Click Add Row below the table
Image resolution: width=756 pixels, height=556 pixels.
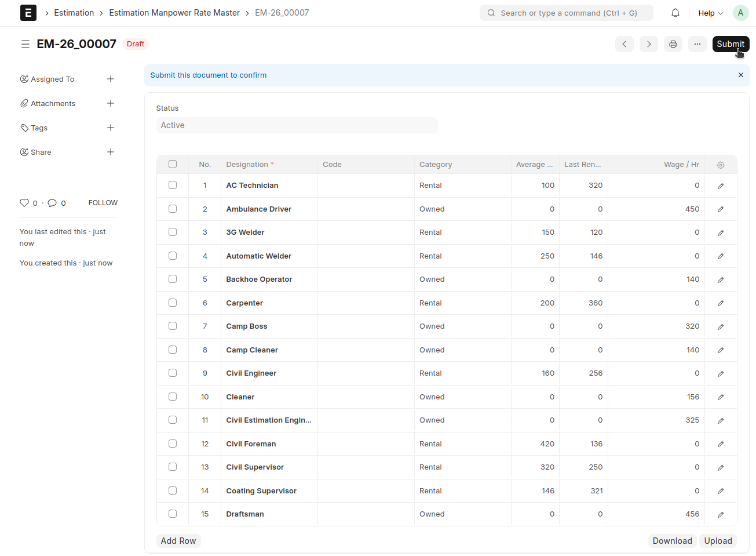(178, 541)
